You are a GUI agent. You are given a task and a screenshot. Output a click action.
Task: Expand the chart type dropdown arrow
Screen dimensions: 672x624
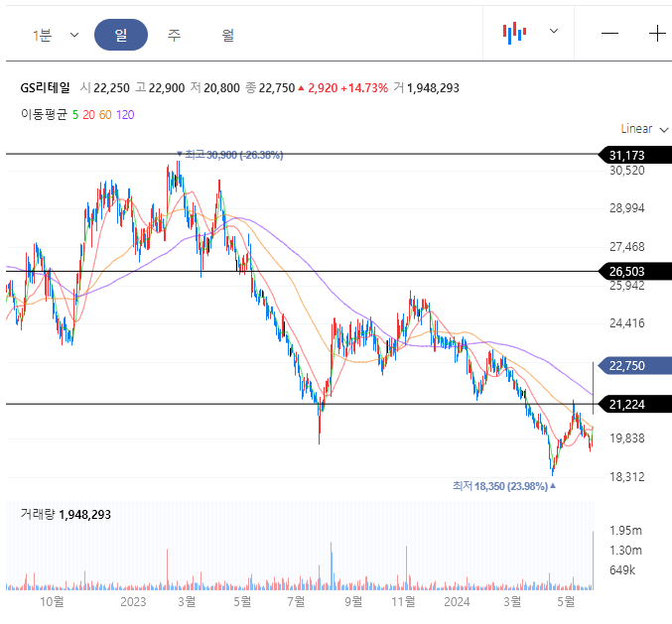point(554,31)
